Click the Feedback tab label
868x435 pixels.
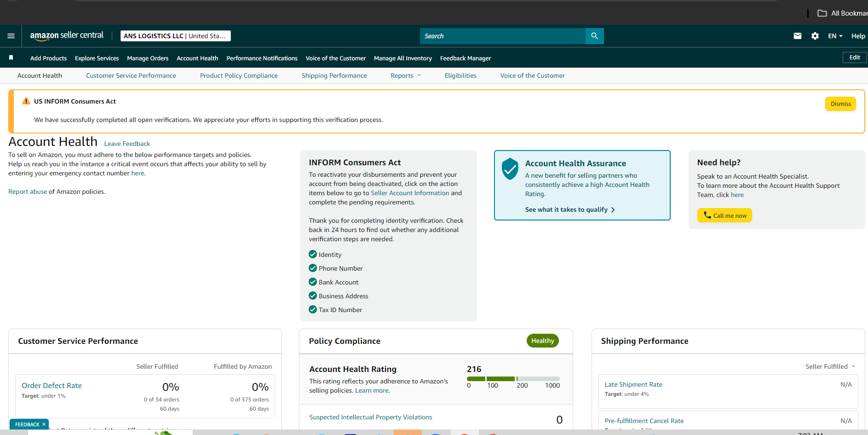27,424
